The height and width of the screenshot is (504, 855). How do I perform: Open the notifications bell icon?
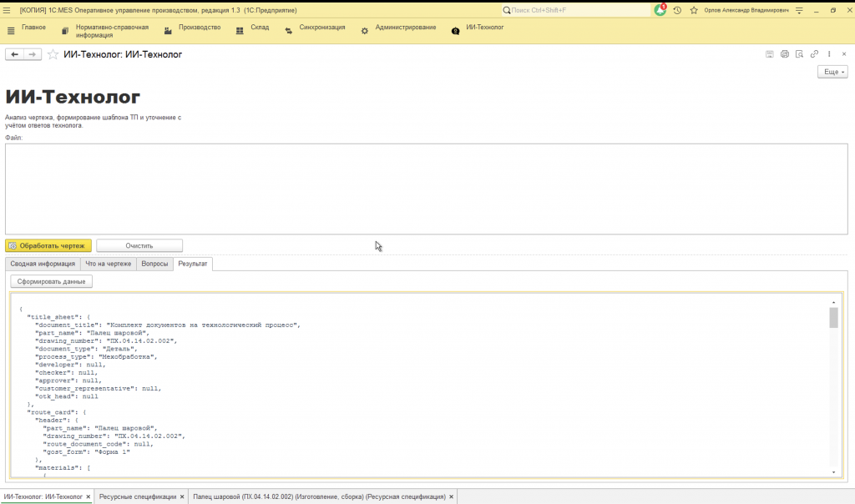tap(660, 10)
